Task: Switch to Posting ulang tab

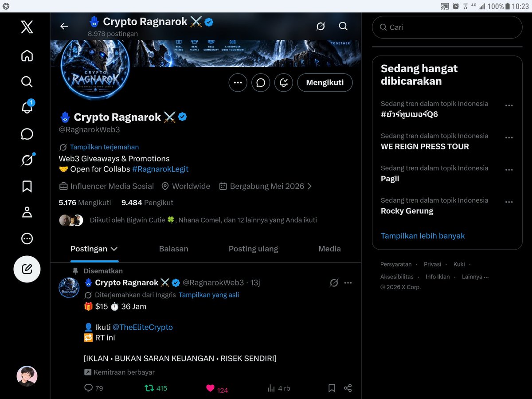Action: tap(254, 249)
